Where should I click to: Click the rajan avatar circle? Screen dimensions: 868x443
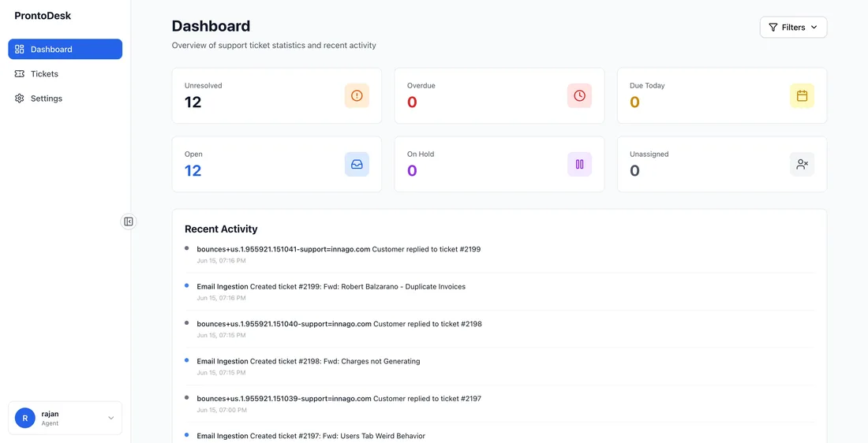click(x=25, y=418)
